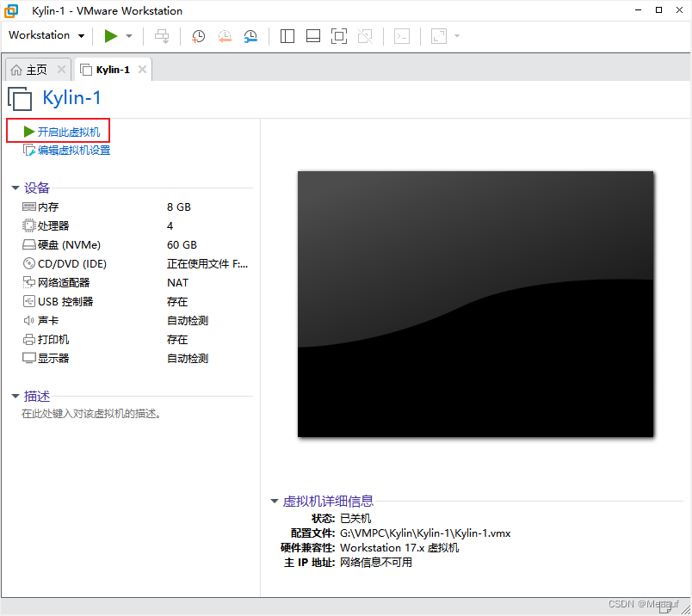This screenshot has height=616, width=692.
Task: Click the config file path G:\VMPC\Kylin\Kylin-1\Kylin-1.vmx
Action: point(425,533)
